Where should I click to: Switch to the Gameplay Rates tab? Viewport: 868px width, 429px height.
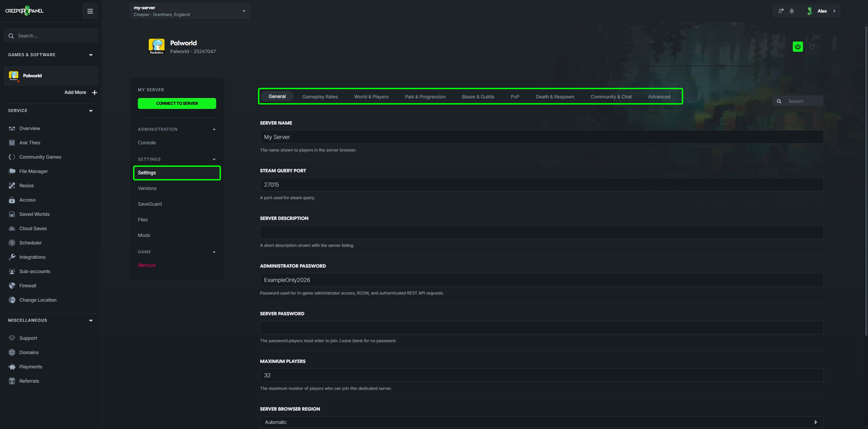[320, 97]
